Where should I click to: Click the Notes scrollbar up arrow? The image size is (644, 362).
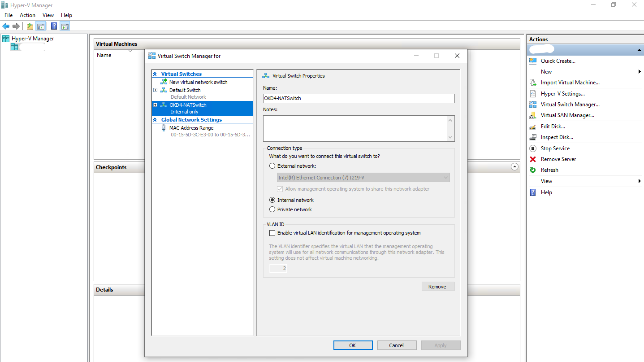coord(451,120)
